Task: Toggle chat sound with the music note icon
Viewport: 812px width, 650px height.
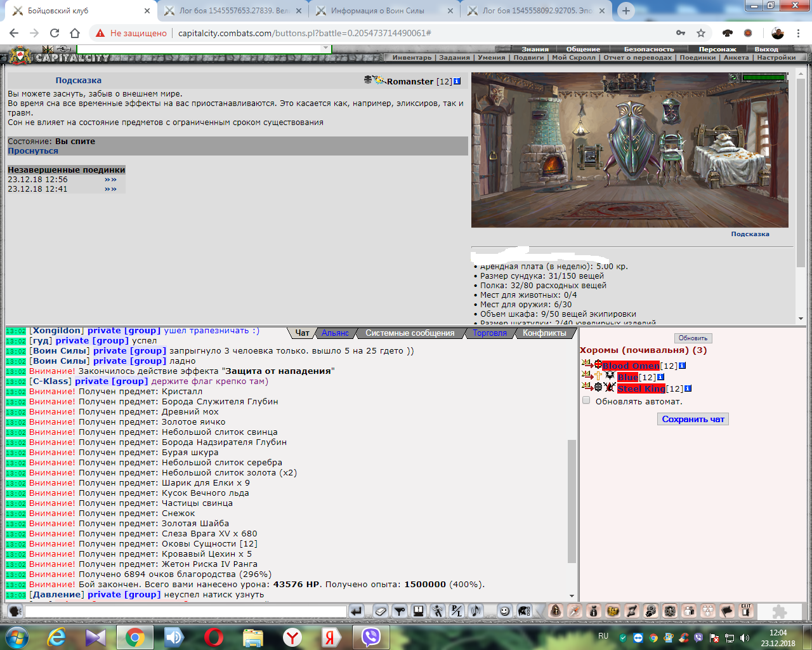Action: pos(475,611)
